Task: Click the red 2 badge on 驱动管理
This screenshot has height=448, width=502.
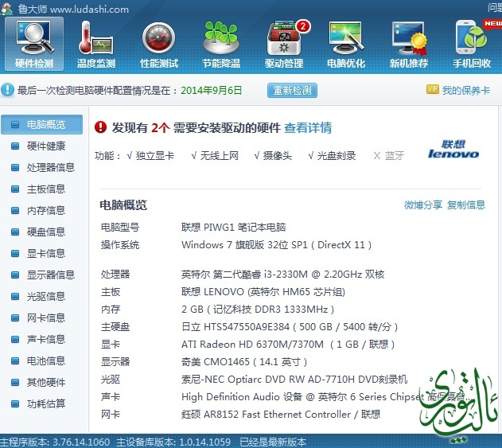Action: (303, 26)
